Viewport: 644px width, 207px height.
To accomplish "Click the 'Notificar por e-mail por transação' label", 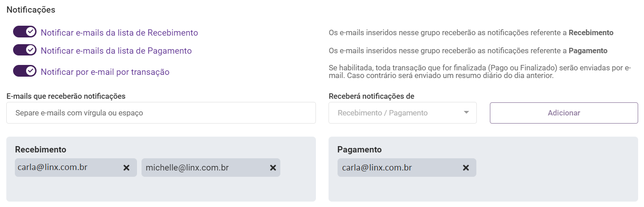I will click(105, 72).
